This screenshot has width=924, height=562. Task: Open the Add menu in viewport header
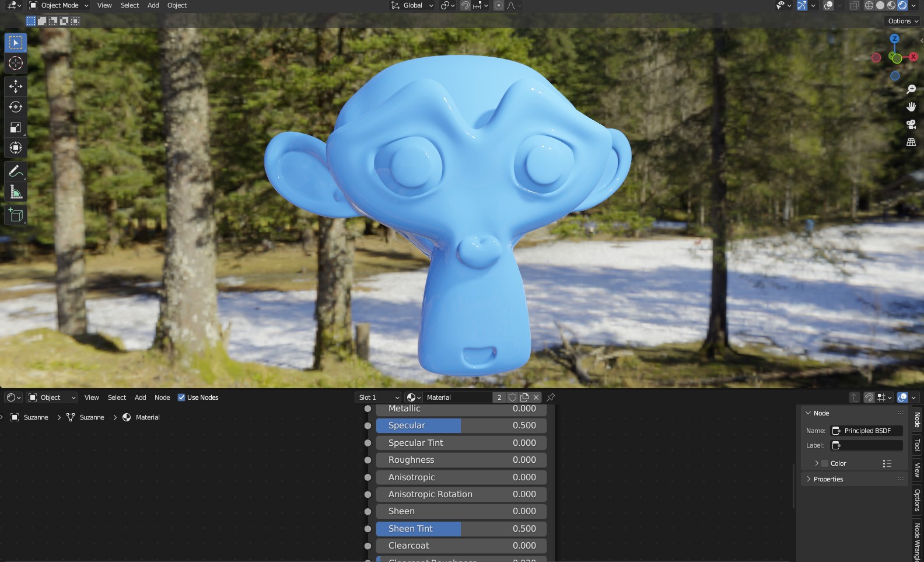click(153, 5)
